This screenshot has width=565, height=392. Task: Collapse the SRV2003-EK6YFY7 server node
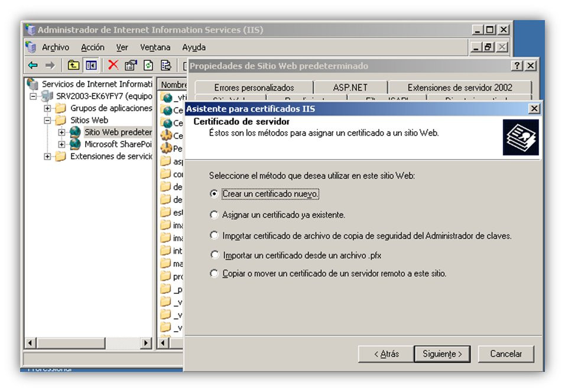coord(33,96)
